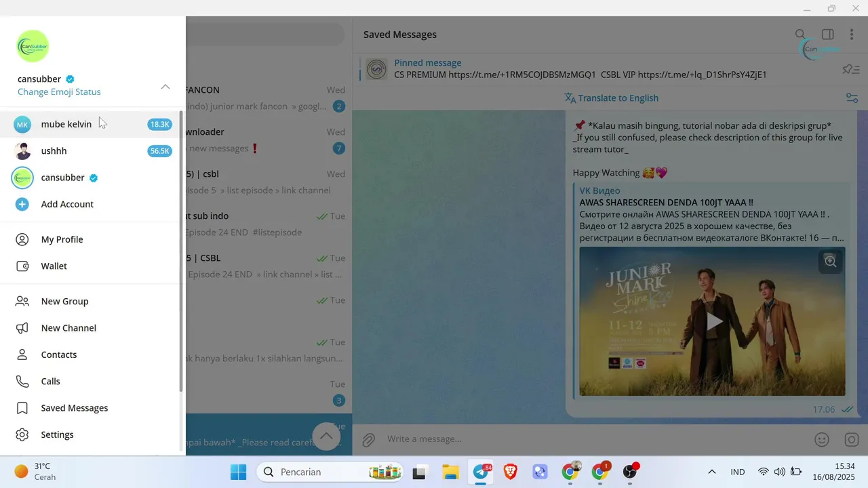The image size is (868, 488).
Task: Click the Calls phone icon
Action: pyautogui.click(x=22, y=382)
